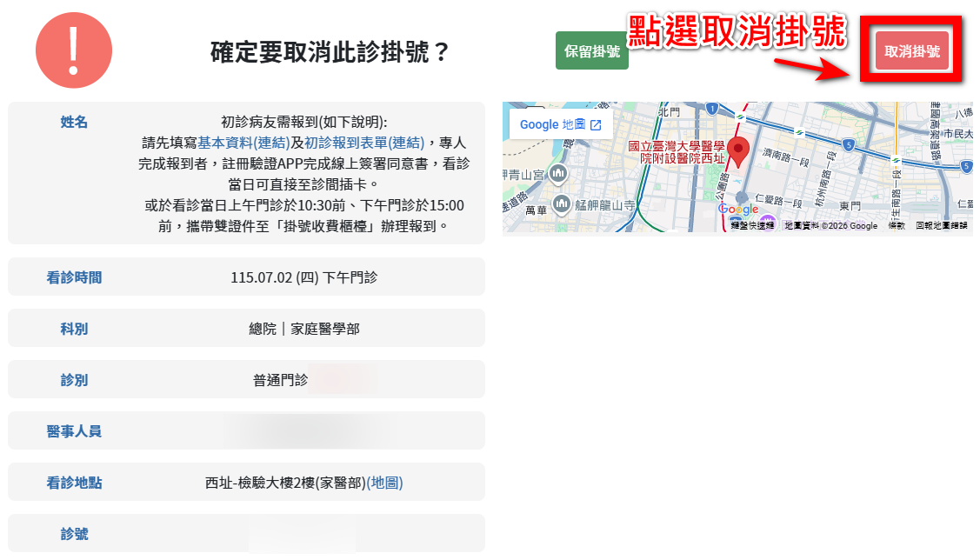Click the 國立臺灣大學醫學院附設醫院西址 map label
980x560 pixels.
677,152
